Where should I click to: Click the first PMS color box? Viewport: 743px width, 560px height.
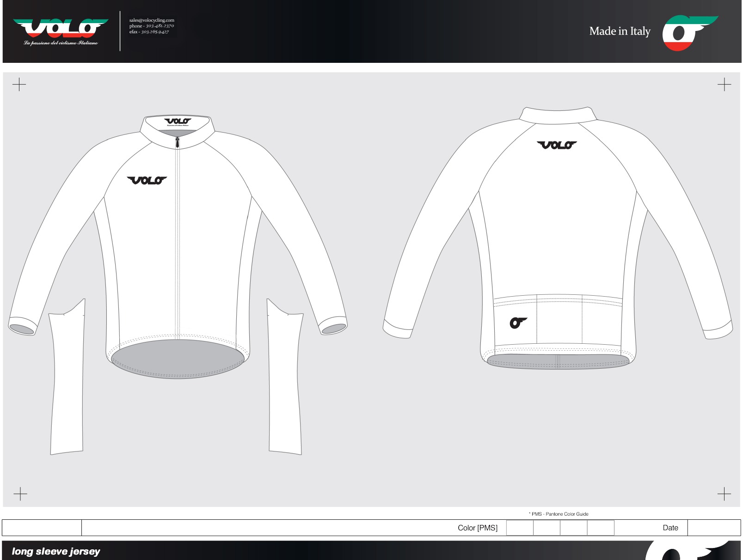520,528
